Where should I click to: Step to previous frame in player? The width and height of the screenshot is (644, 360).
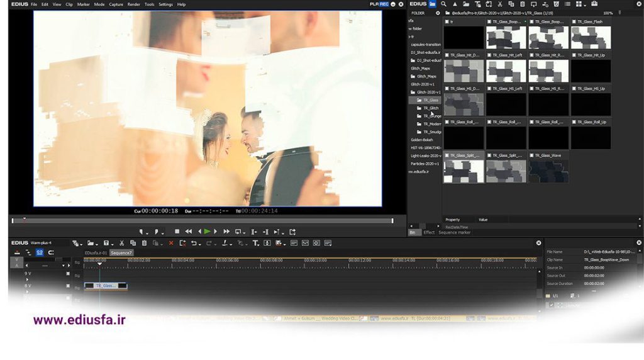(200, 232)
